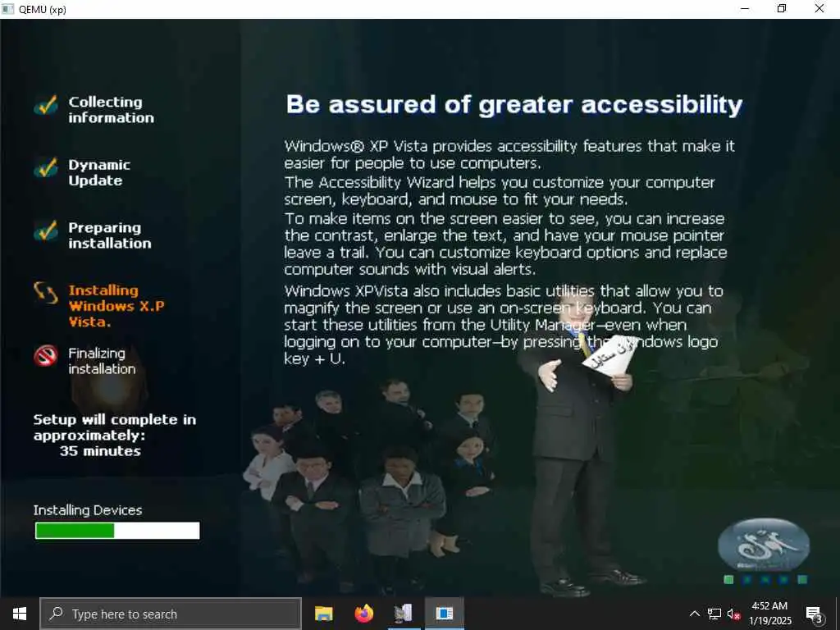This screenshot has width=840, height=630.
Task: Click the paragraph starting 'To make items on'
Action: click(505, 244)
